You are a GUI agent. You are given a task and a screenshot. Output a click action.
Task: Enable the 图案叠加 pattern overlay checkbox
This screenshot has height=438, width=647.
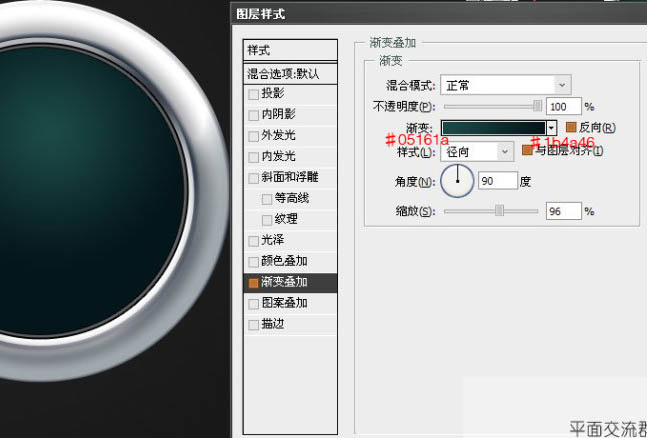[x=253, y=304]
